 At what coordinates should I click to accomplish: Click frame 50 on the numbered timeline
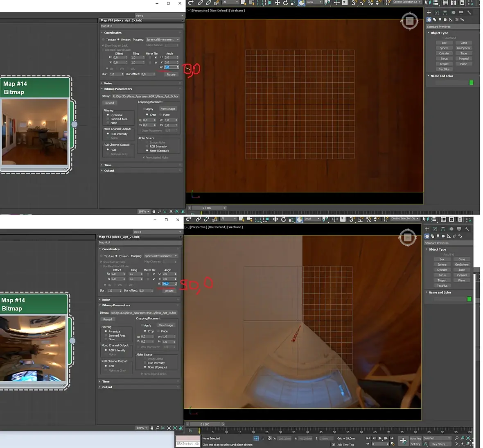pos(334,432)
